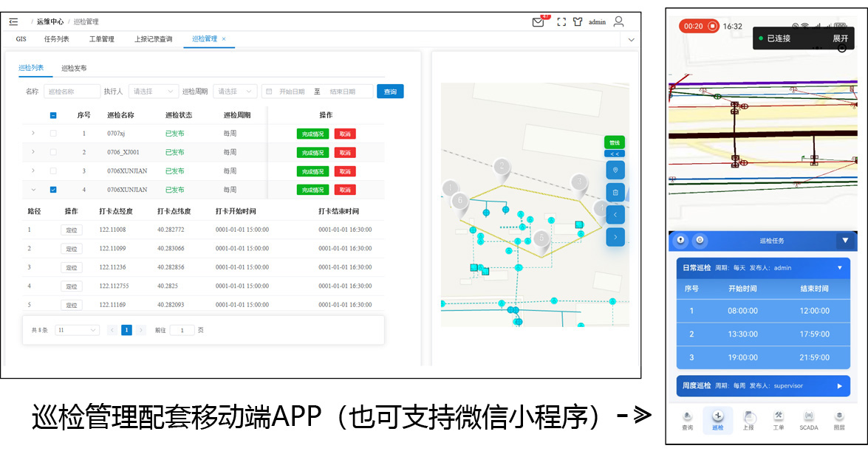
Task: Open the mail notifications icon
Action: [x=538, y=22]
